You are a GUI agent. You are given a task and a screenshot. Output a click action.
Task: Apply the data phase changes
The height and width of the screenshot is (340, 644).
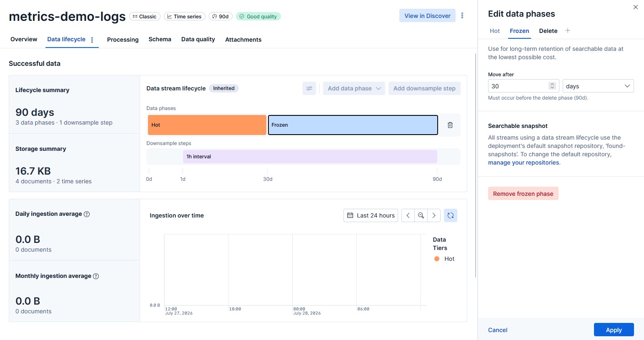click(x=614, y=330)
